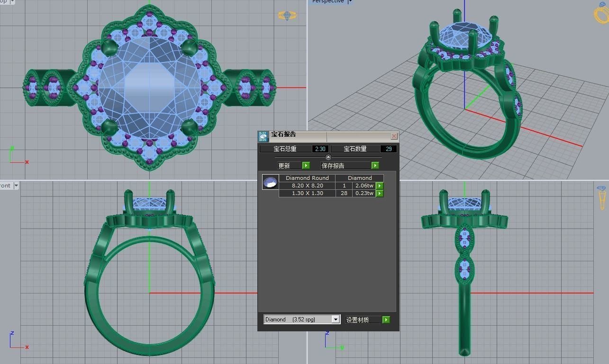609x364 pixels.
Task: Click the Diamond material column header
Action: pos(360,178)
